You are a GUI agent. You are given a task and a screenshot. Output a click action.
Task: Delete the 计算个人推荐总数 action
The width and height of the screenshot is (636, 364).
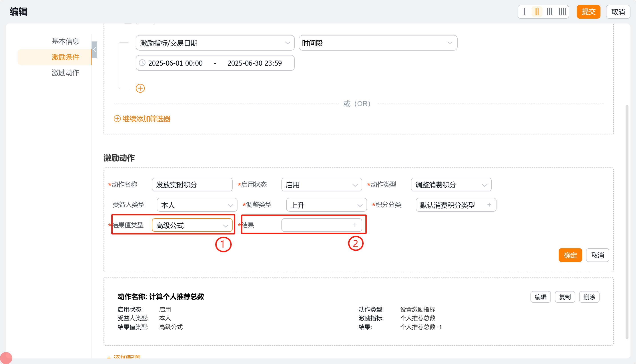(x=589, y=297)
